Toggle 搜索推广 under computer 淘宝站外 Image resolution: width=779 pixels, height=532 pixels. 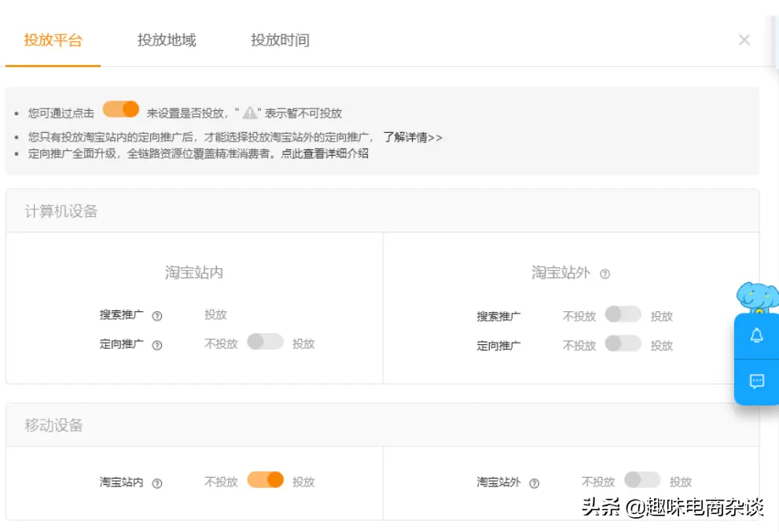coord(623,314)
